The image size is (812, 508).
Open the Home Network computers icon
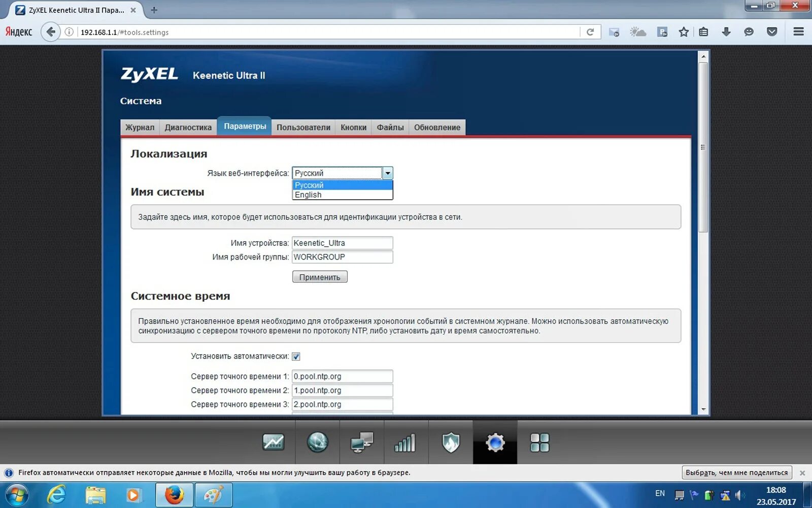click(x=362, y=442)
